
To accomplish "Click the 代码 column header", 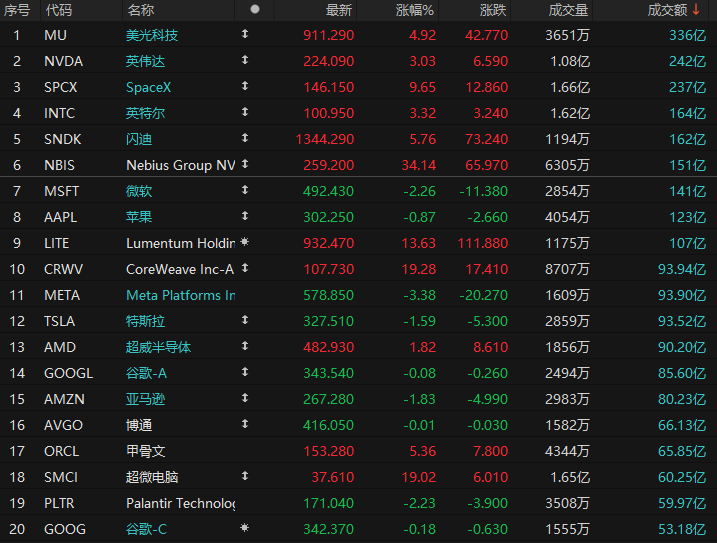I will point(59,10).
